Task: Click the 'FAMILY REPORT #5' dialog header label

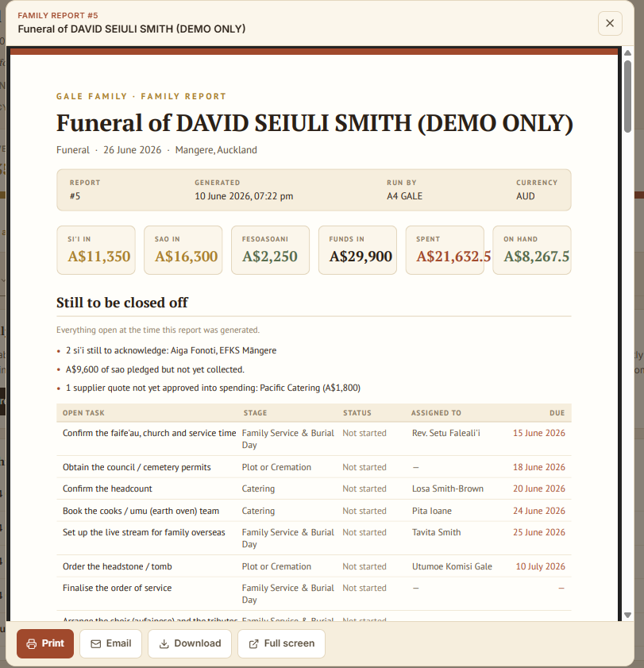Action: (x=58, y=16)
